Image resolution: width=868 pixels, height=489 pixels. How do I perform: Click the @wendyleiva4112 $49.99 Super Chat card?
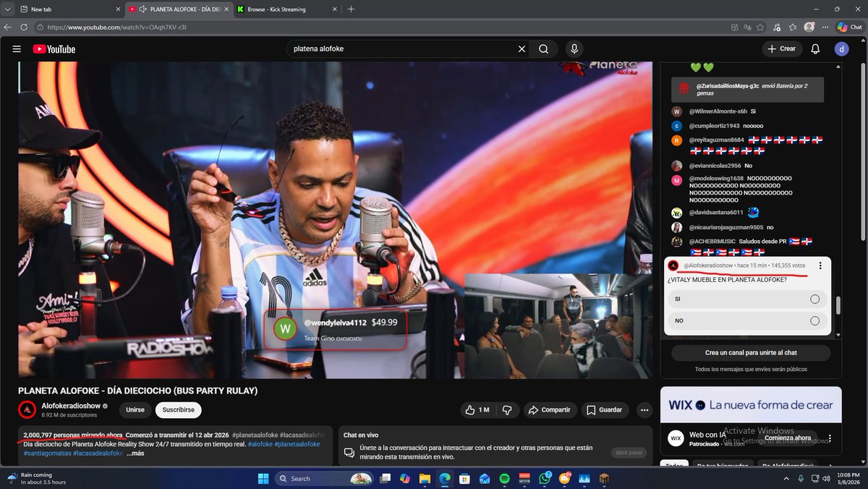coord(336,329)
